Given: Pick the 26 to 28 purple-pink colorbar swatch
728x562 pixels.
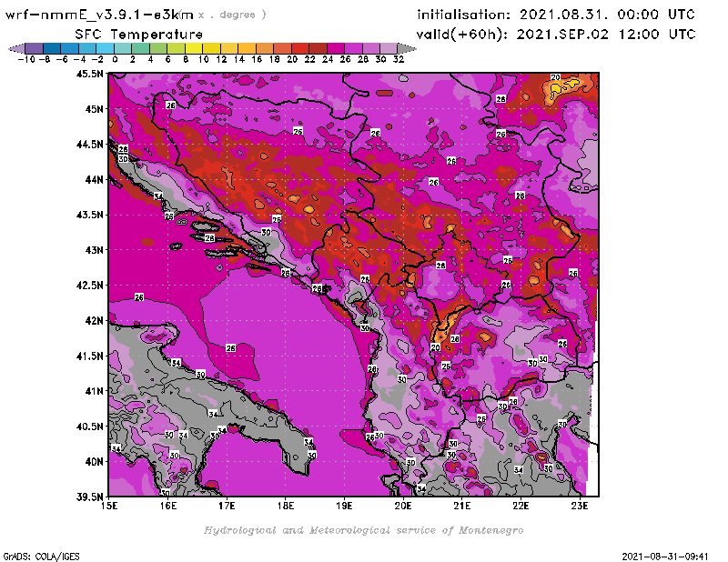Looking at the screenshot, I should point(353,48).
